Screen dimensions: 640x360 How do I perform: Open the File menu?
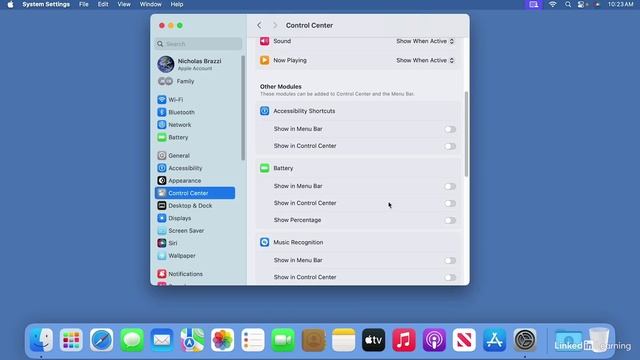coord(84,4)
